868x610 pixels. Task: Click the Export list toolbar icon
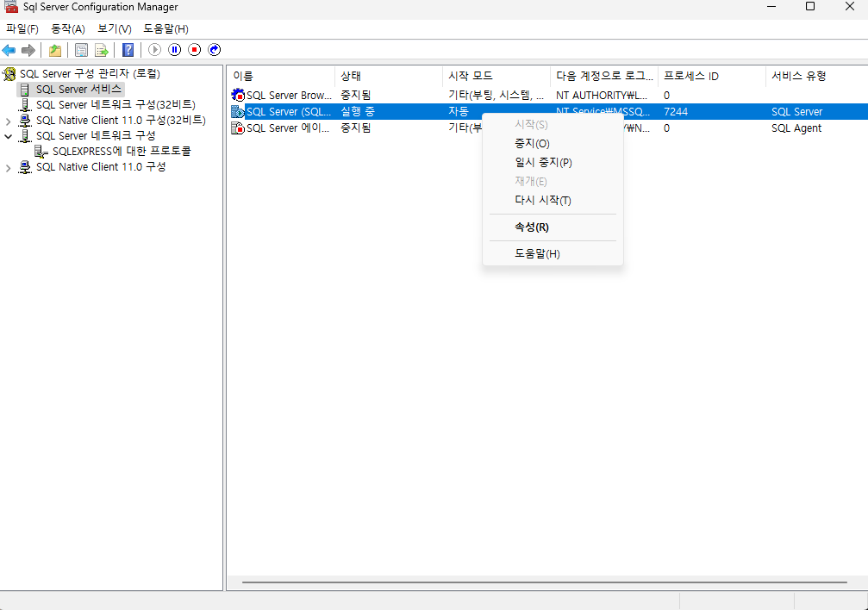pyautogui.click(x=102, y=50)
